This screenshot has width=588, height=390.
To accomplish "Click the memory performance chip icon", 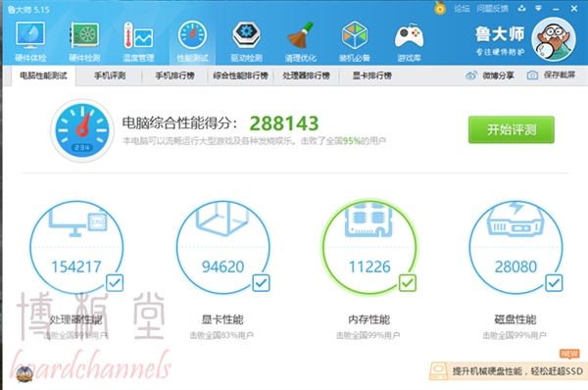I will point(368,220).
